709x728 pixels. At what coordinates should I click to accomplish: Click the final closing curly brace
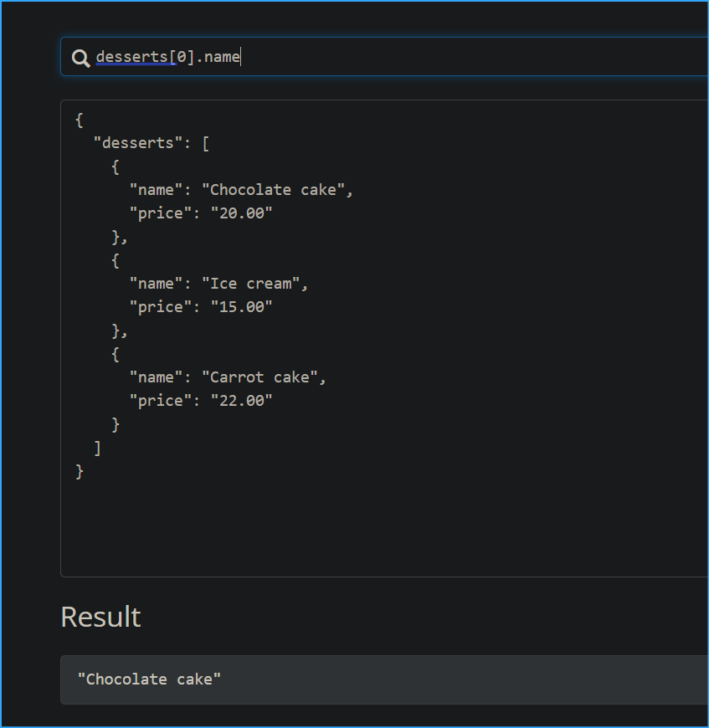point(80,471)
